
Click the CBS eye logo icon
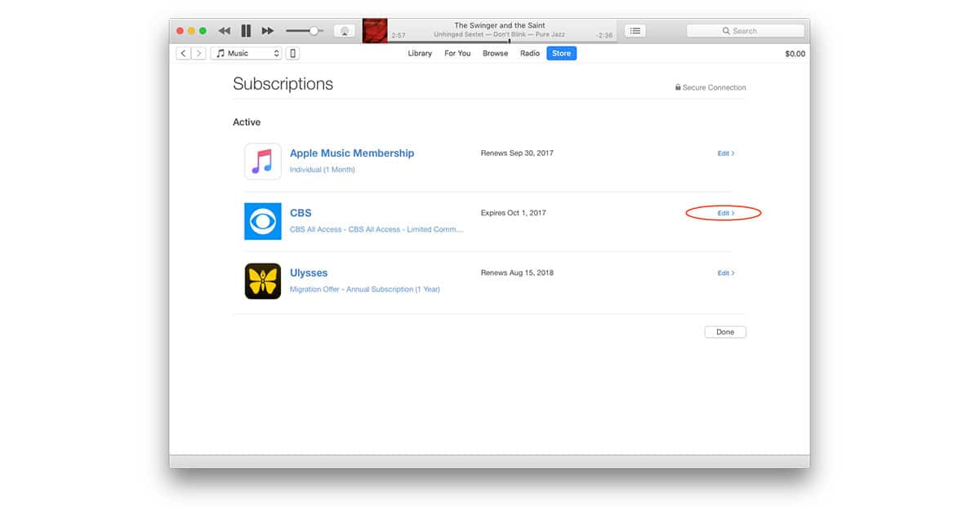point(263,221)
